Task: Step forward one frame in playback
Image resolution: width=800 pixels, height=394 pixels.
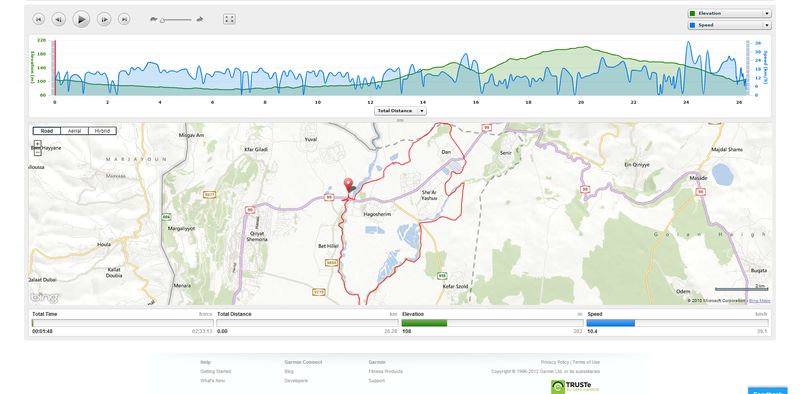Action: point(104,19)
